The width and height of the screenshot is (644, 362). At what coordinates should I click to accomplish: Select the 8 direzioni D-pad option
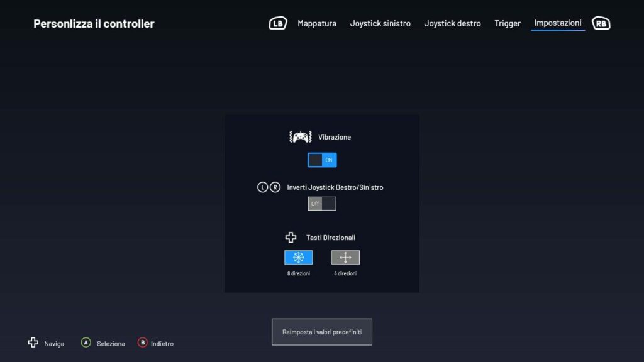298,258
